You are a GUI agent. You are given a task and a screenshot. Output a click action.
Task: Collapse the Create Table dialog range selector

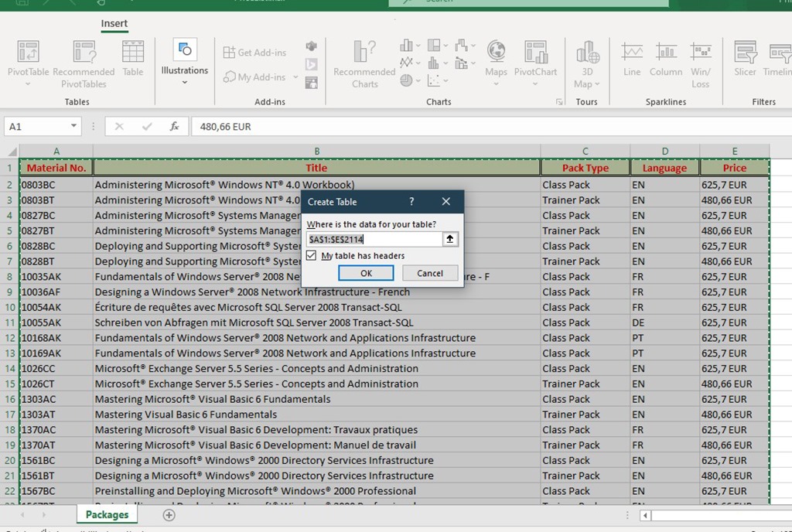450,239
